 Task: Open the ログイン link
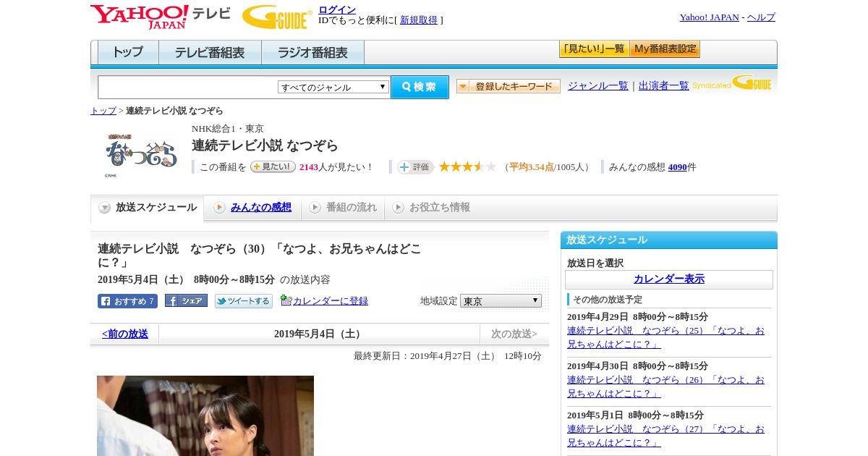tap(337, 9)
